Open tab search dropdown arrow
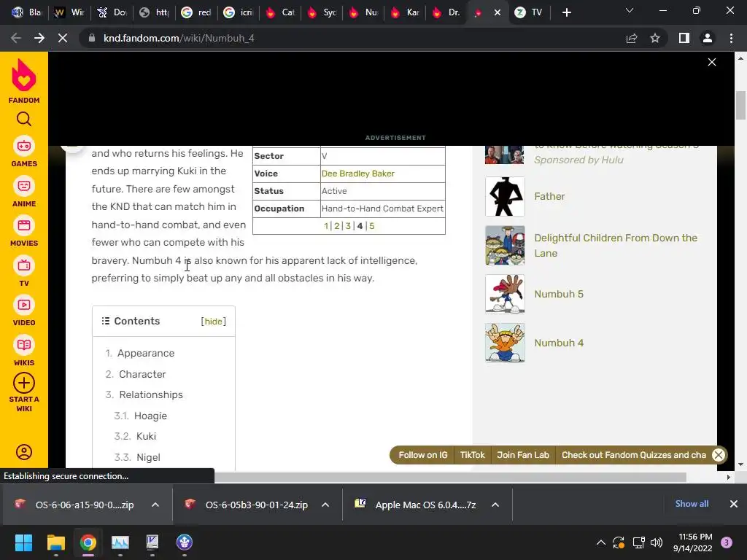This screenshot has height=560, width=747. (x=630, y=10)
